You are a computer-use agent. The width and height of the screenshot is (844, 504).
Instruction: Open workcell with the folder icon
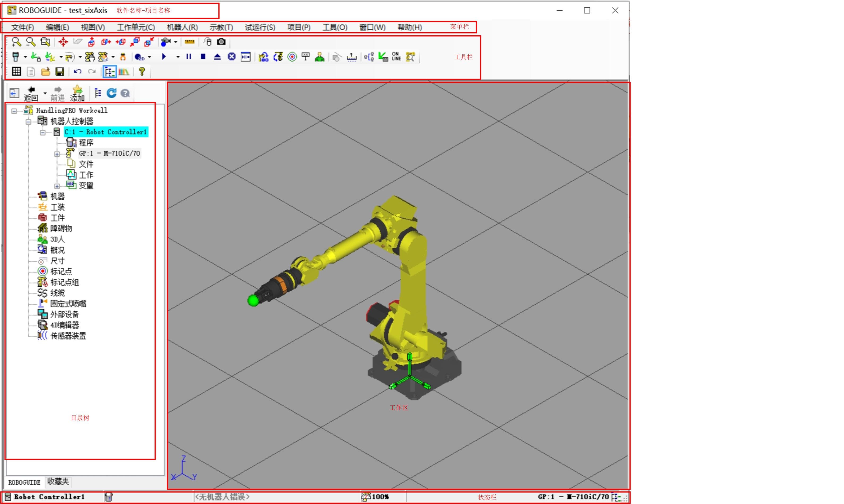point(46,71)
